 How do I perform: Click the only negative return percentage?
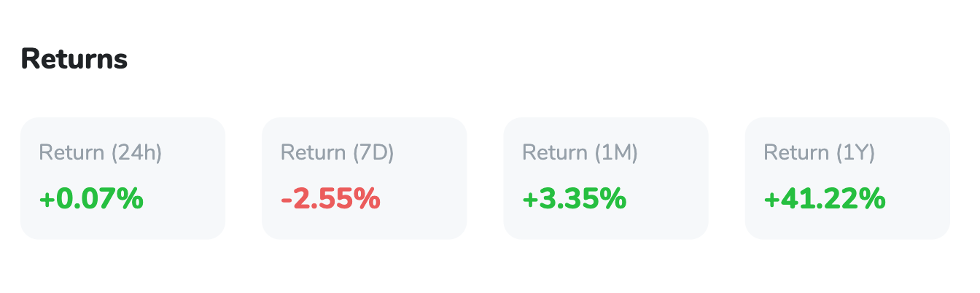(x=330, y=198)
